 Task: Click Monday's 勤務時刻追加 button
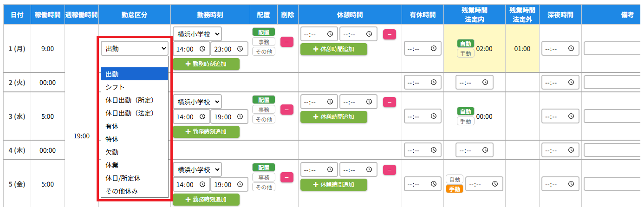[206, 64]
